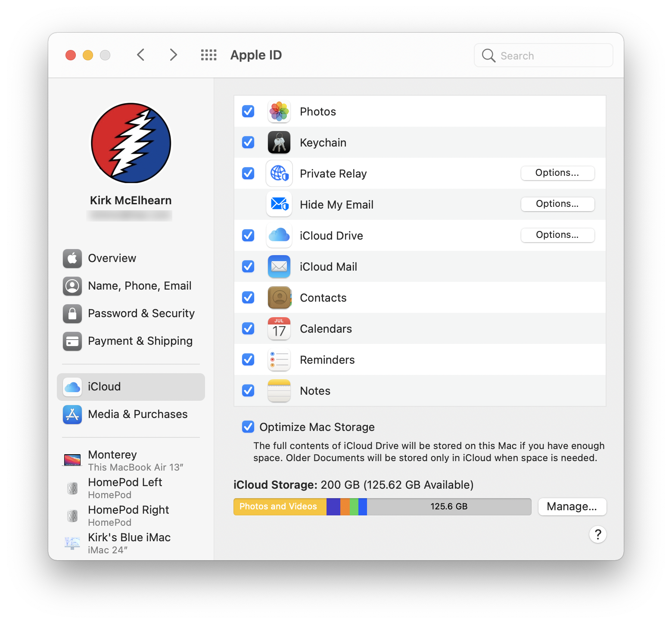This screenshot has height=624, width=672.
Task: Open Hide My Email Options button
Action: (557, 204)
